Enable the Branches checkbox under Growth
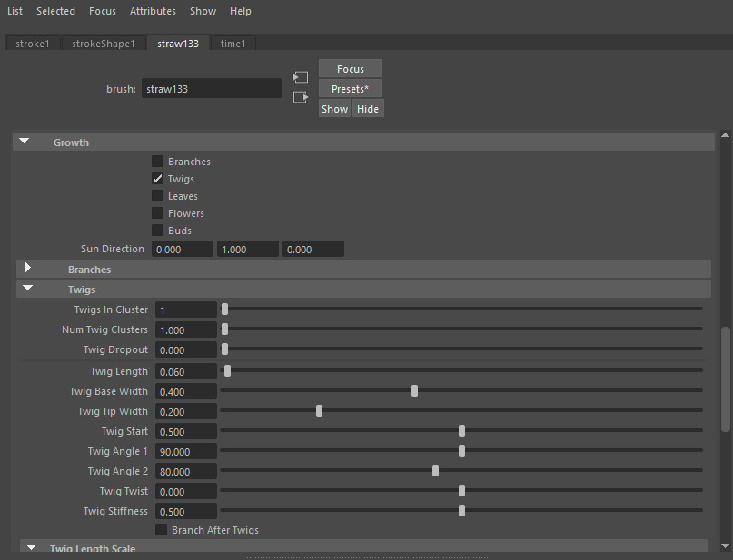The width and height of the screenshot is (733, 560). point(157,162)
